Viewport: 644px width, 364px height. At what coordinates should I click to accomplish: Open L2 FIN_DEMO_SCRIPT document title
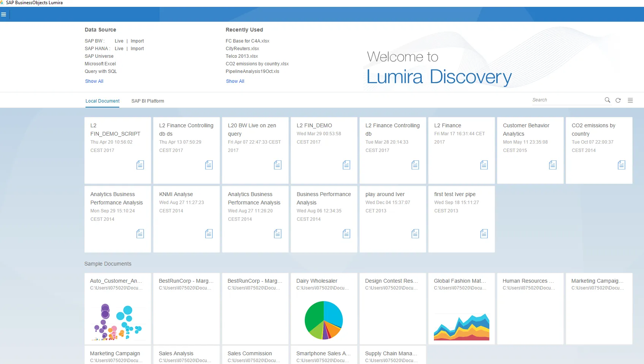[x=115, y=130]
